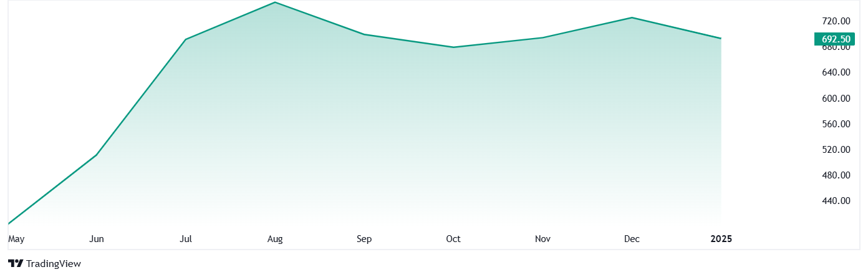The image size is (868, 277).
Task: Pick the Oct marker on time axis
Action: (453, 239)
